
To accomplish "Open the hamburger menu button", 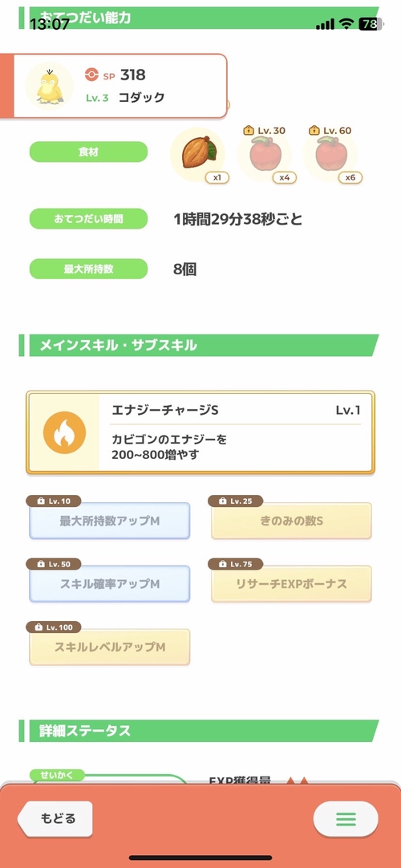I will coord(346,818).
